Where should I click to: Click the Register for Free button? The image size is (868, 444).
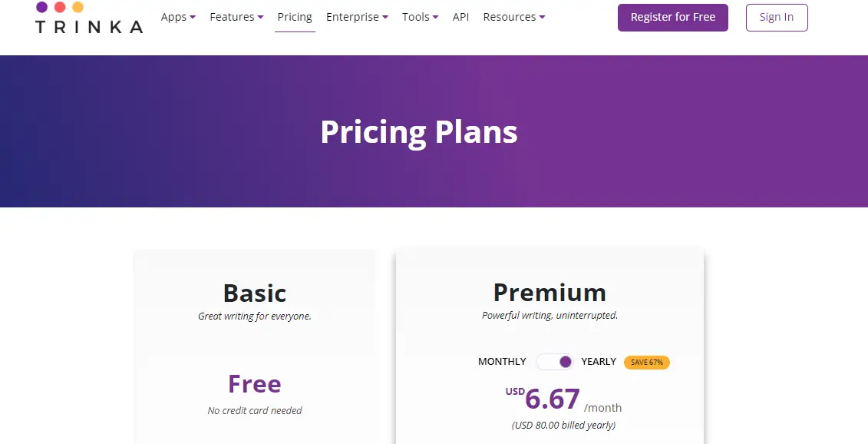pos(673,17)
